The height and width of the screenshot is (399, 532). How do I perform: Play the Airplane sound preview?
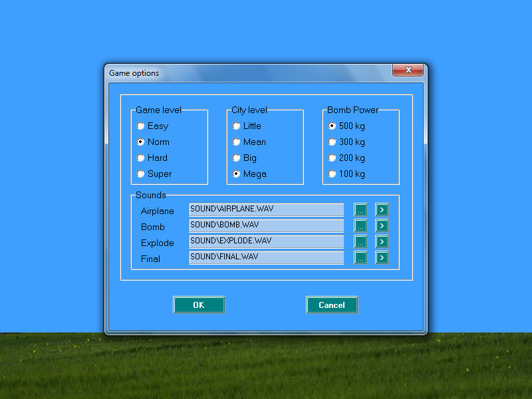pos(382,209)
